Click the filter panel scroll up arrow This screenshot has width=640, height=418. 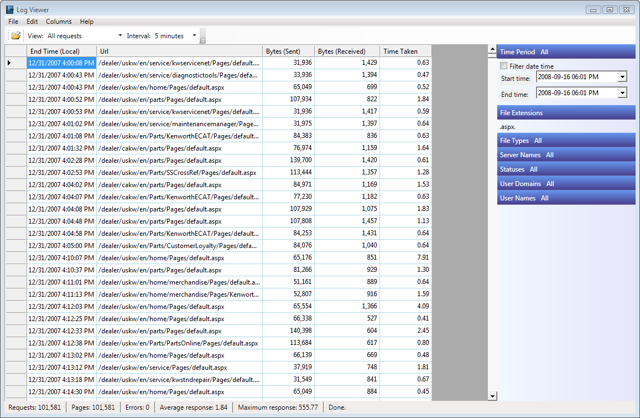pyautogui.click(x=491, y=49)
